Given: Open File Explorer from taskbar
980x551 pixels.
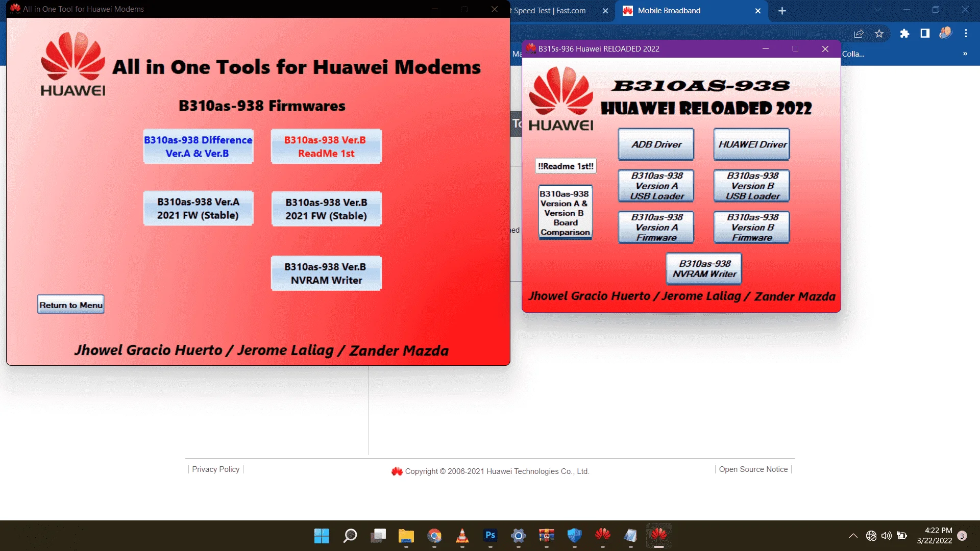Looking at the screenshot, I should point(406,536).
